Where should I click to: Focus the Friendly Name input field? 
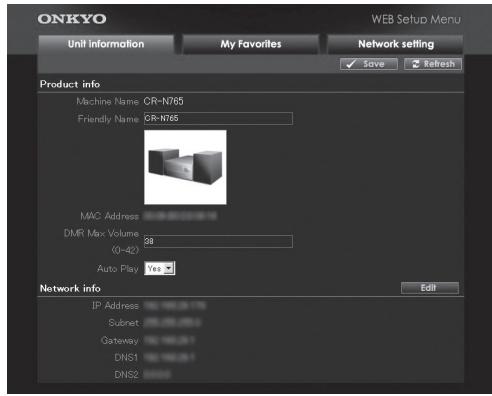point(218,118)
